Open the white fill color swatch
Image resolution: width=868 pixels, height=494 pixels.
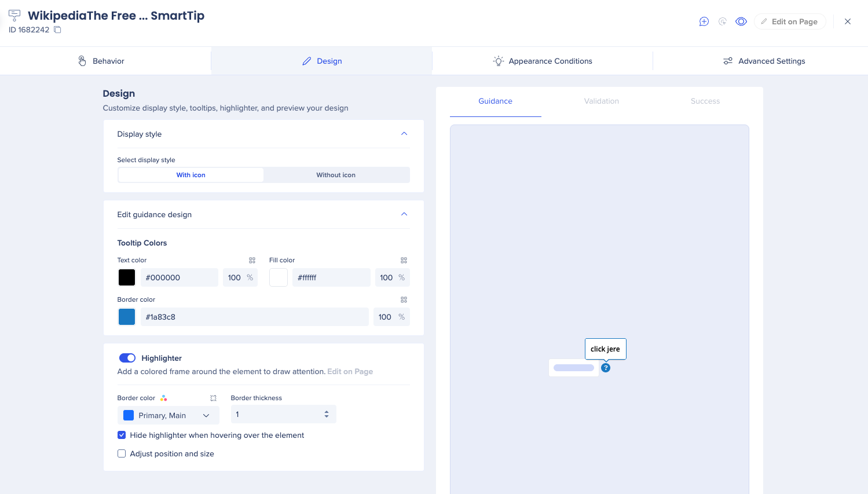pyautogui.click(x=279, y=277)
